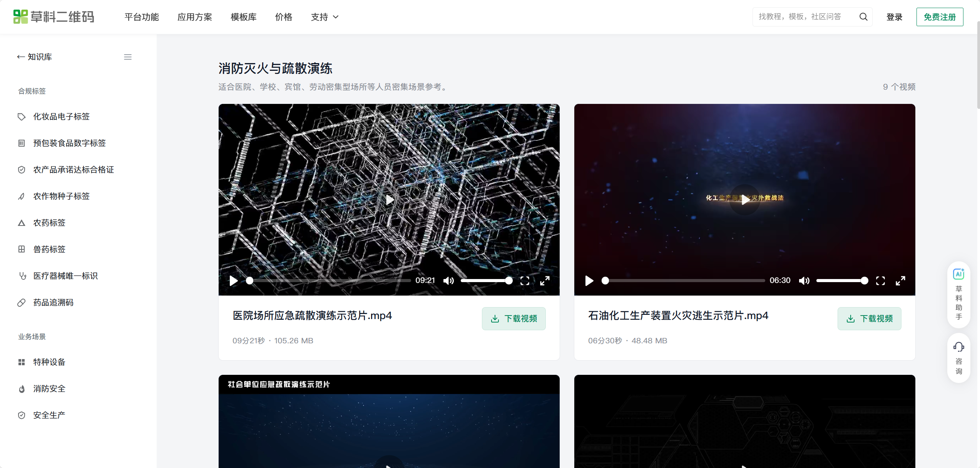The height and width of the screenshot is (468, 980).
Task: Click the shield-check icon beside 安全生产
Action: tap(22, 415)
